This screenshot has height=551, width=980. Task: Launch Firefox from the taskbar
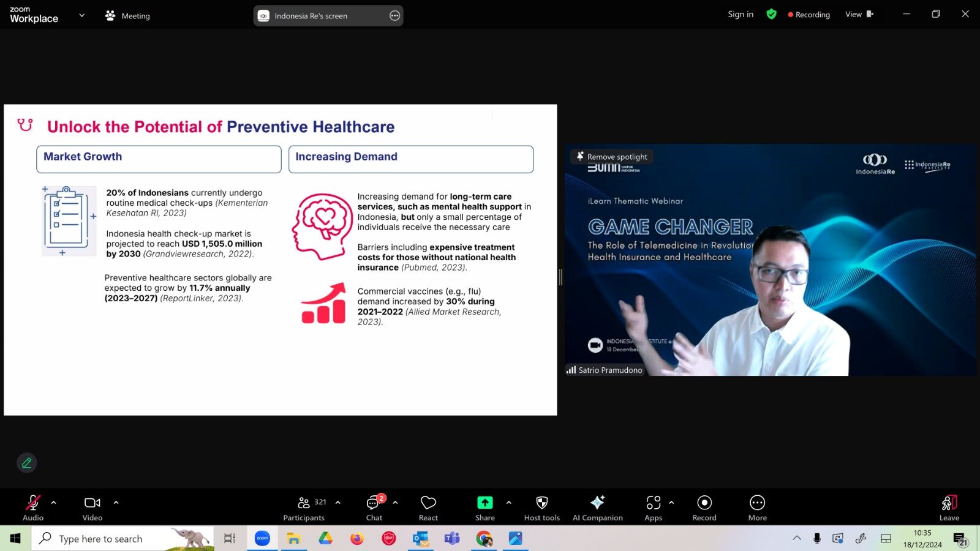pos(356,538)
